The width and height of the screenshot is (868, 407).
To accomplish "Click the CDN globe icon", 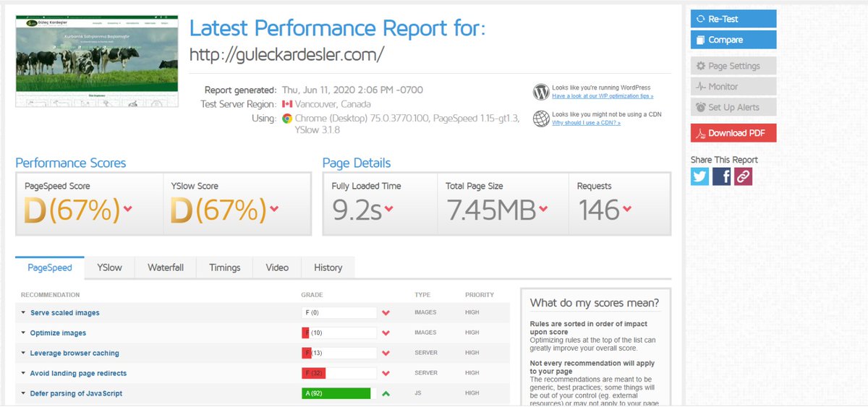I will point(541,119).
